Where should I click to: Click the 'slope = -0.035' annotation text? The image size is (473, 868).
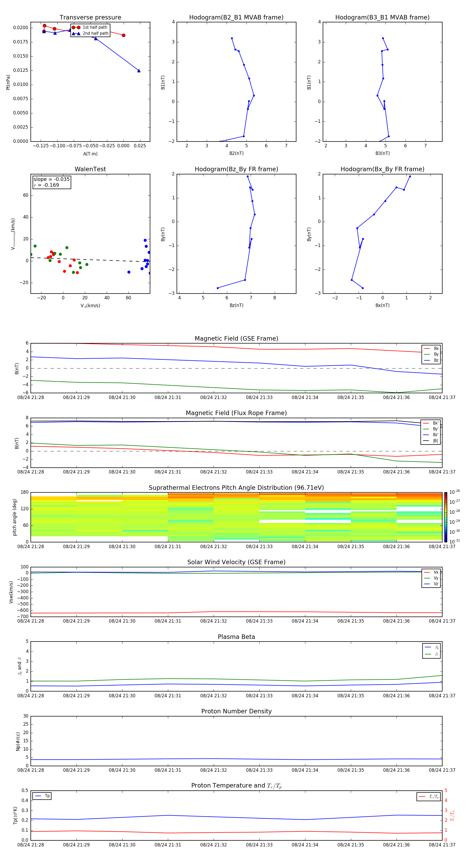click(52, 179)
